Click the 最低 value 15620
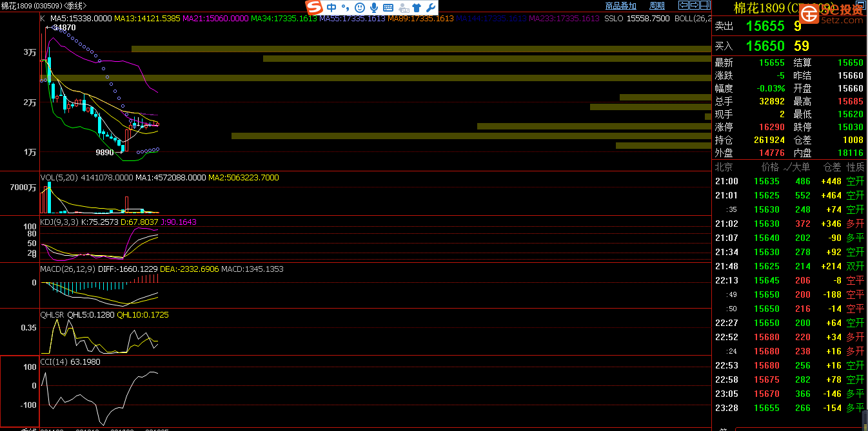This screenshot has width=868, height=431. click(x=850, y=114)
